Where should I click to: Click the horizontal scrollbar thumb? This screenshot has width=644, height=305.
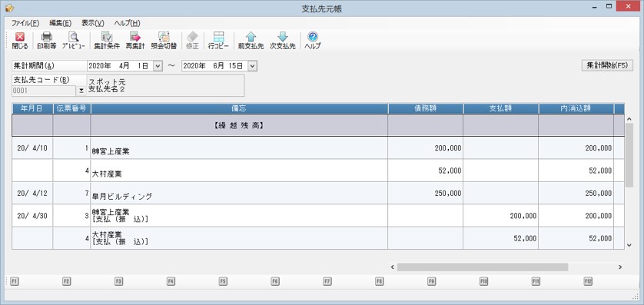coord(482,267)
